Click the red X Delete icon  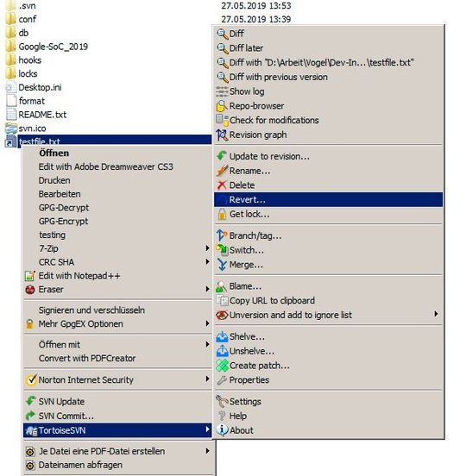tap(222, 185)
